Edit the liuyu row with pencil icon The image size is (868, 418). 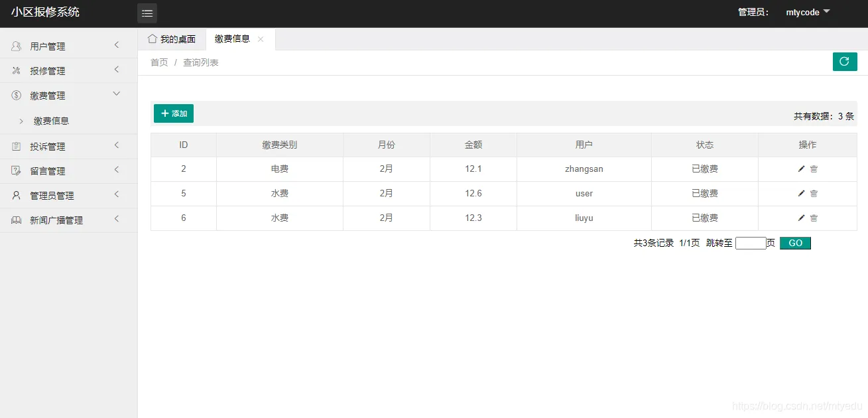[801, 218]
